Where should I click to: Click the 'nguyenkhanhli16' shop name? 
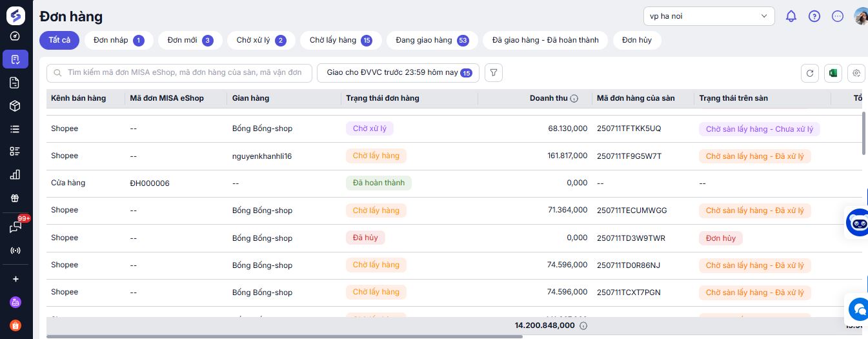tap(262, 156)
